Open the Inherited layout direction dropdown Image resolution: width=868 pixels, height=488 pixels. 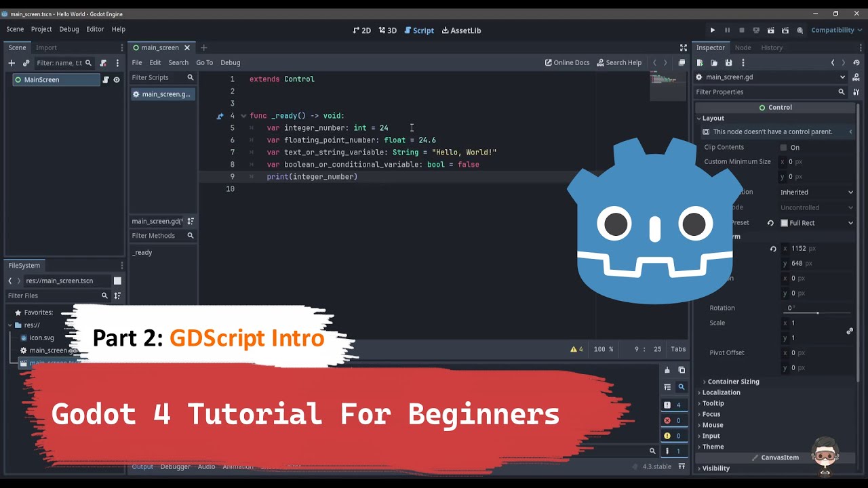click(816, 192)
